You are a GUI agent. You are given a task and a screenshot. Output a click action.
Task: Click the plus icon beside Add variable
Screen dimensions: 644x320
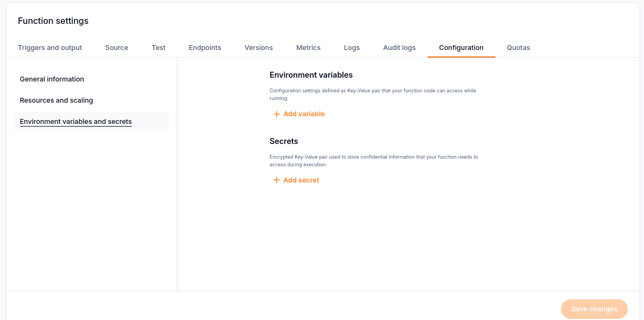click(276, 114)
